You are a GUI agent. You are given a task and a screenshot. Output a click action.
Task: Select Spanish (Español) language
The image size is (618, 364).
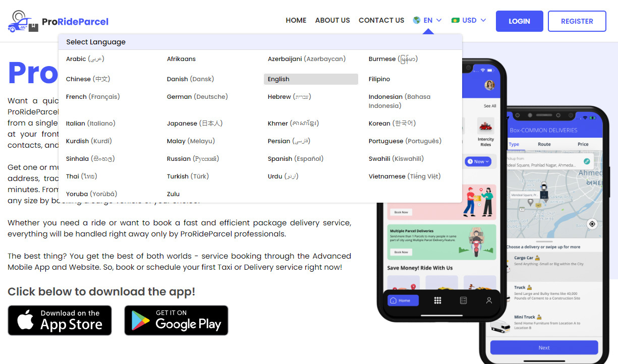pyautogui.click(x=296, y=159)
